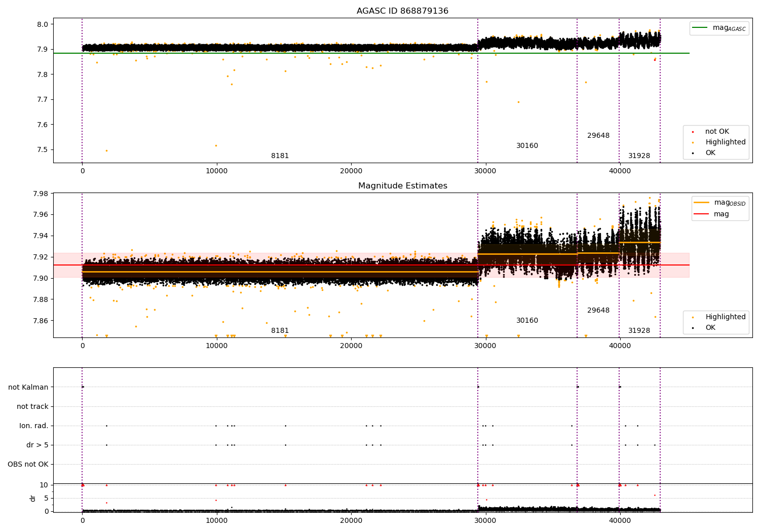Pick the "7.92" y-axis tick label
Viewport: 760px width, 532px height.
(41, 257)
